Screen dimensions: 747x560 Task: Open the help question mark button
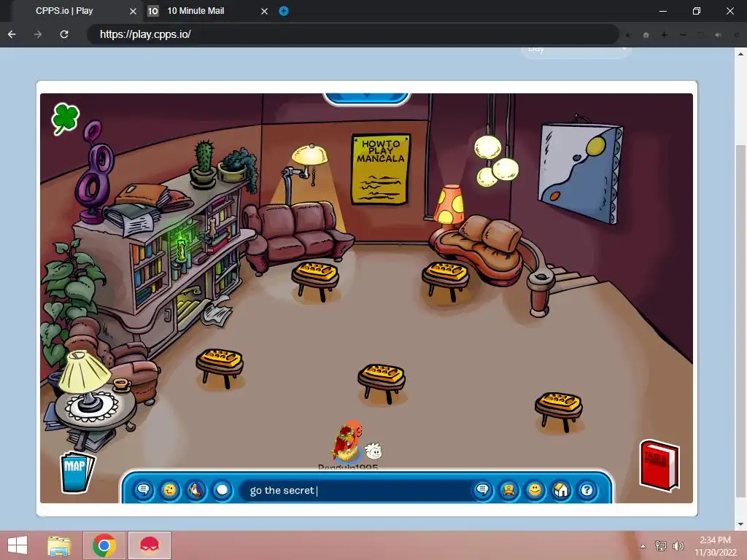tap(587, 490)
